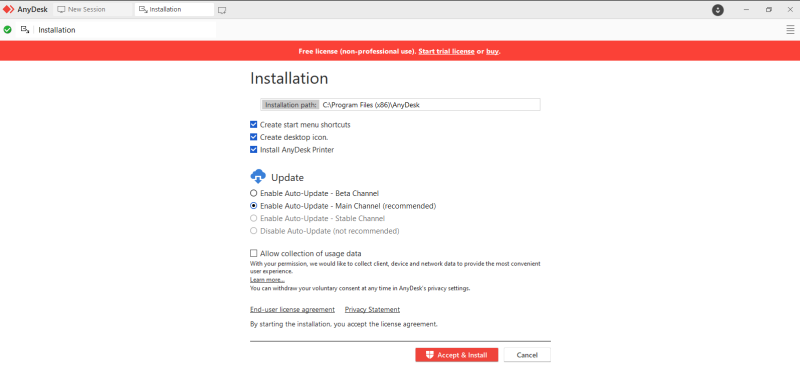Click the 'You can withdraw your voluntary consent' text
Image resolution: width=800 pixels, height=383 pixels.
point(360,288)
